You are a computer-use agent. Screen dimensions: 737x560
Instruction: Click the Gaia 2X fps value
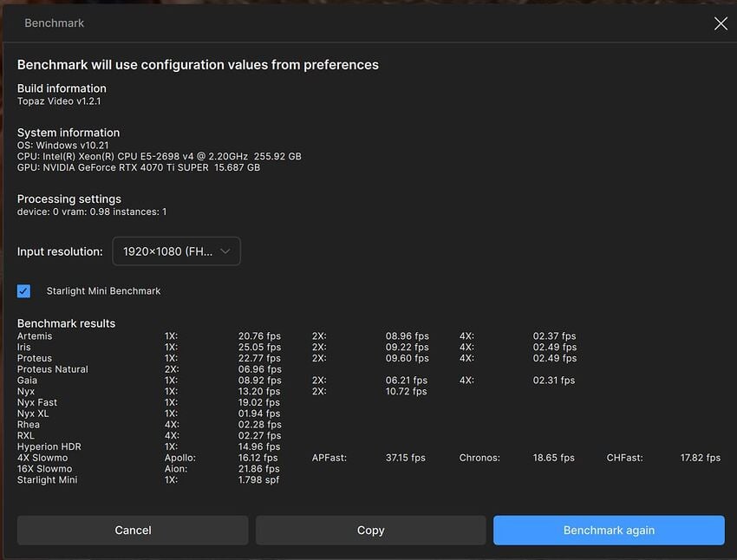pos(405,380)
